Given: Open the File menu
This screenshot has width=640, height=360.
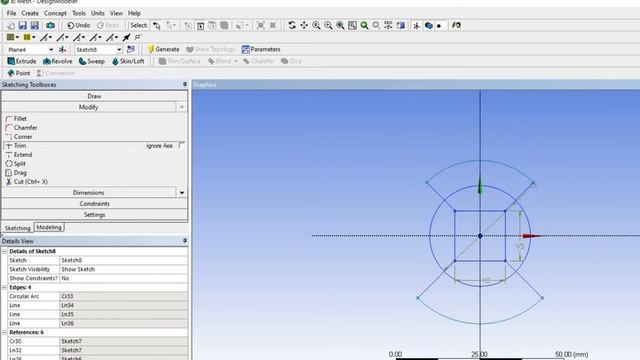Looking at the screenshot, I should [x=11, y=13].
